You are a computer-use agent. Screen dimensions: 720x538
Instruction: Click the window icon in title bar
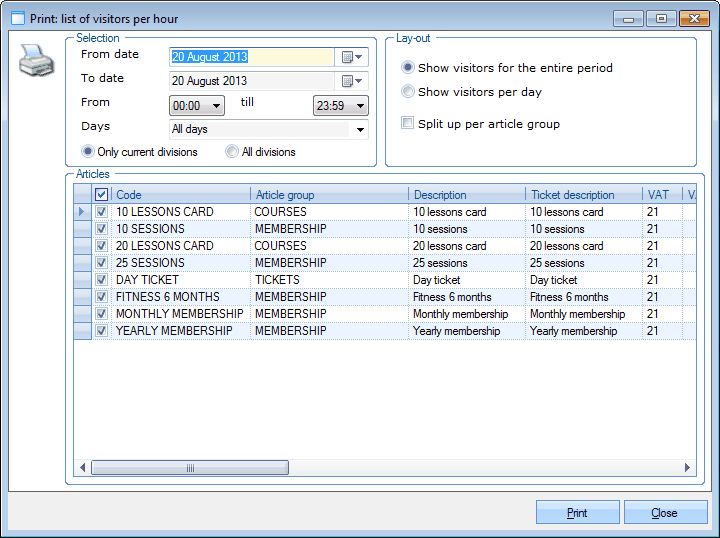pyautogui.click(x=17, y=18)
